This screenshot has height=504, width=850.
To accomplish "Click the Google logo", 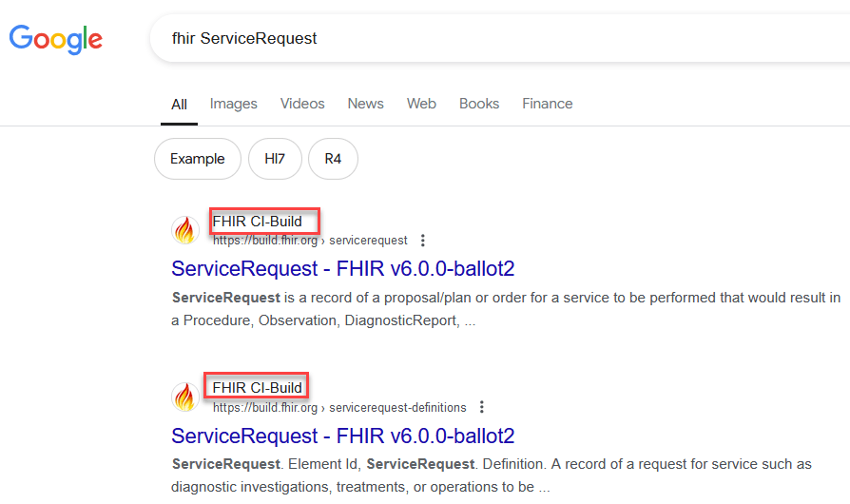I will (56, 39).
